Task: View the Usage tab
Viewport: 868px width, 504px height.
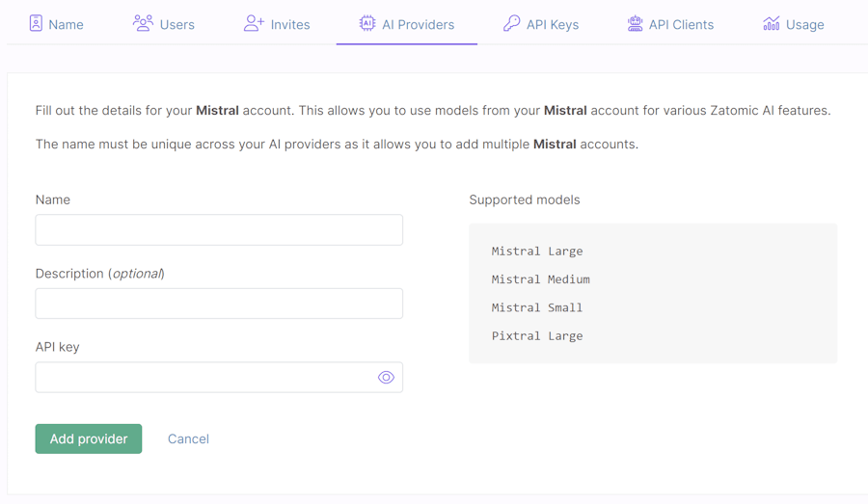Action: 794,24
